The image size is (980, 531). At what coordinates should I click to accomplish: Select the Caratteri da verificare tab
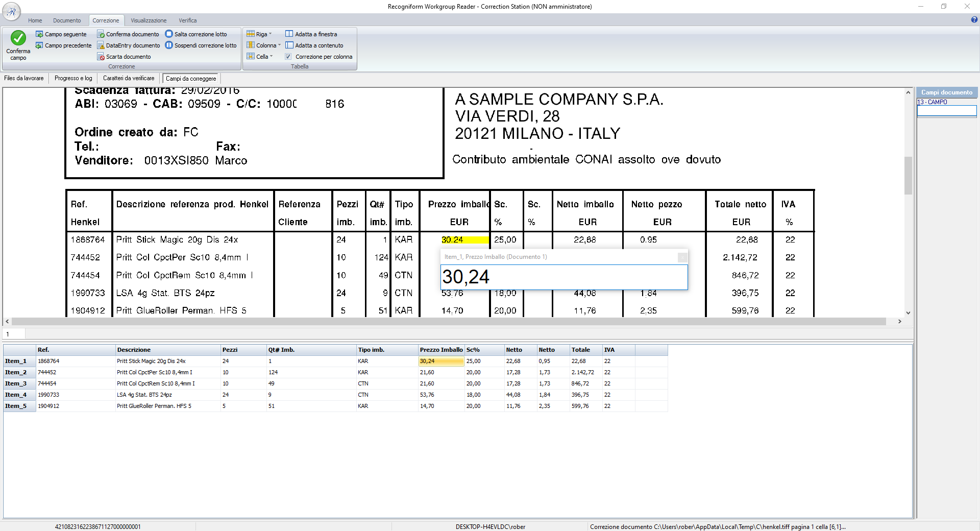pyautogui.click(x=129, y=78)
